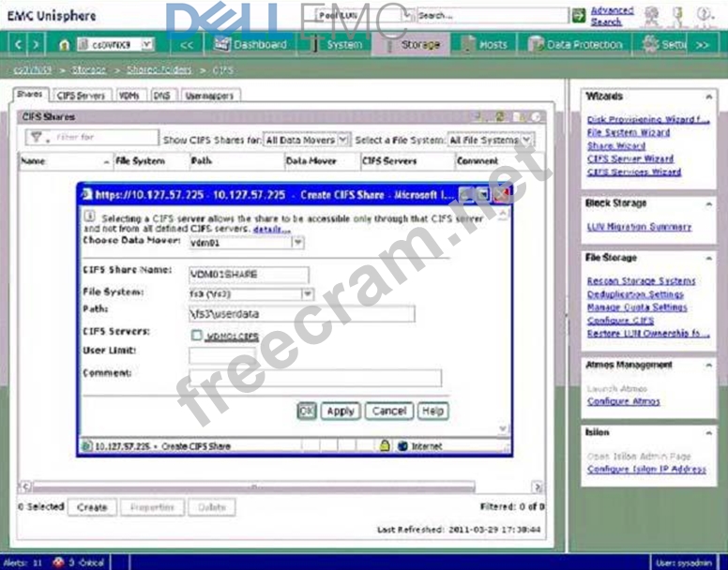The image size is (728, 570).
Task: Click the Internet zone globe icon
Action: pos(403,446)
